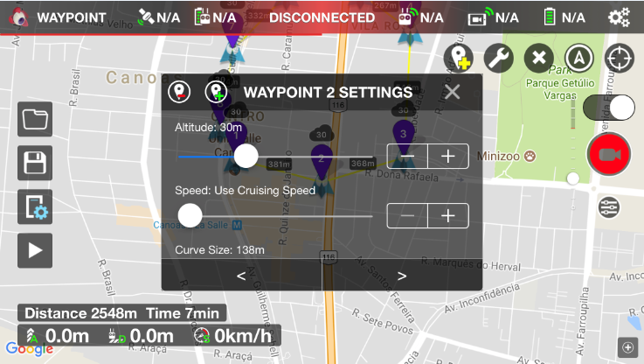Close the Waypoint 2 Settings panel
Image resolution: width=644 pixels, height=364 pixels.
tap(452, 92)
